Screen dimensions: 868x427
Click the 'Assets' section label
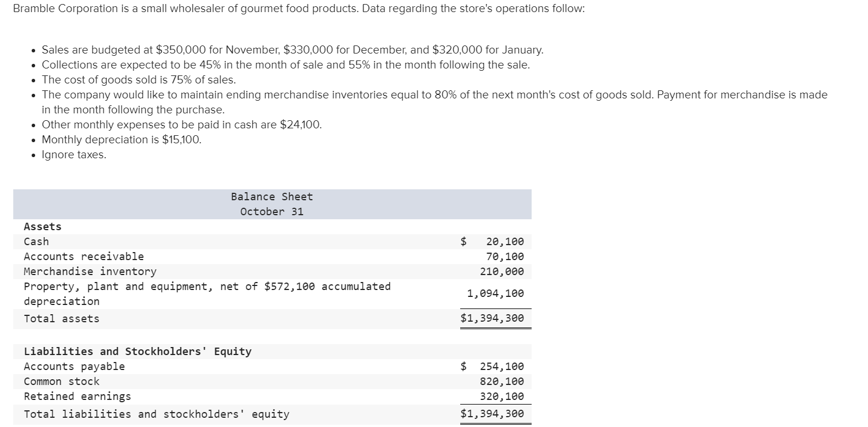click(x=43, y=227)
